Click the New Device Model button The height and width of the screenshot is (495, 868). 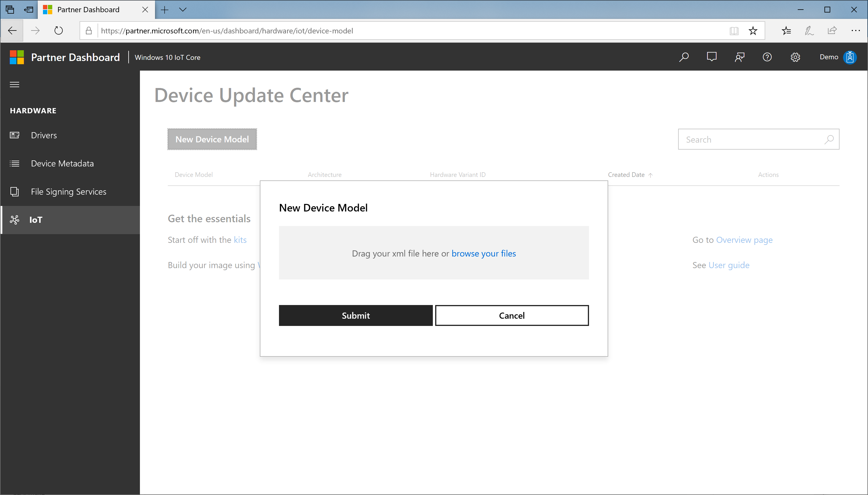(x=212, y=139)
